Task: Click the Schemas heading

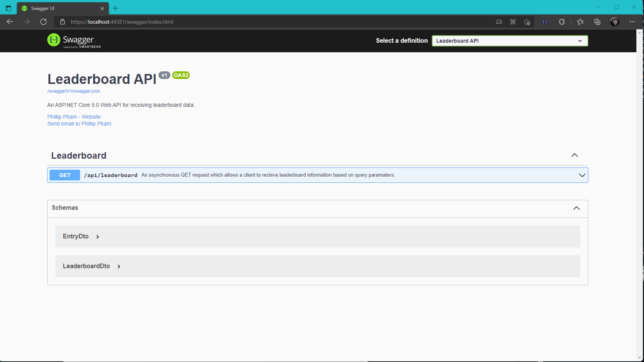Action: click(x=65, y=208)
